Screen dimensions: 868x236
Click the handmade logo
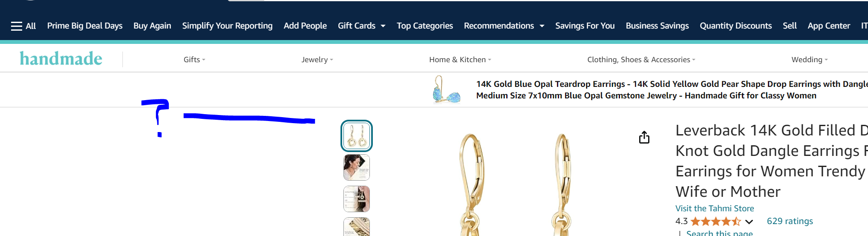point(61,59)
